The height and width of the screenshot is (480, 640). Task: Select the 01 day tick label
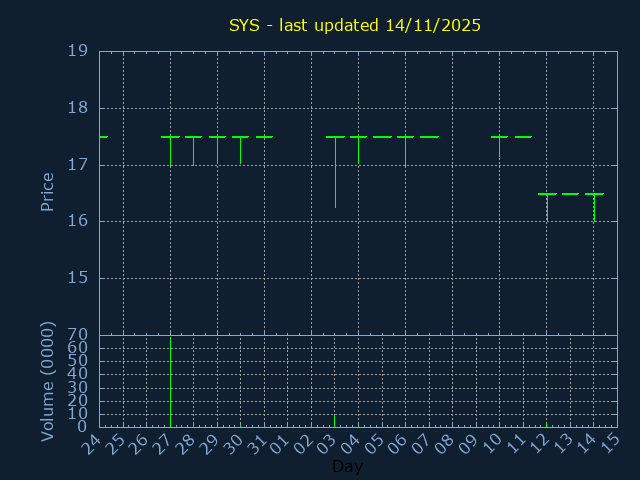(282, 443)
